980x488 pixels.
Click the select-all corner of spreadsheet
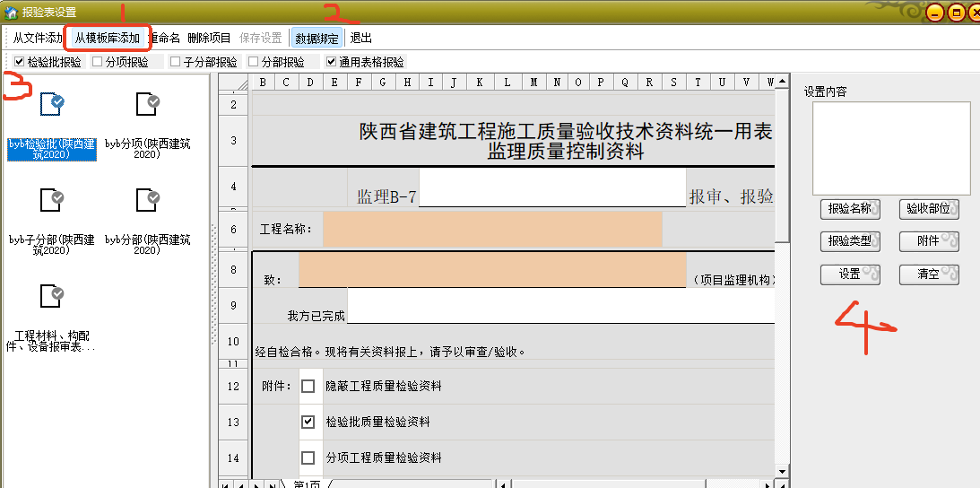coord(234,82)
